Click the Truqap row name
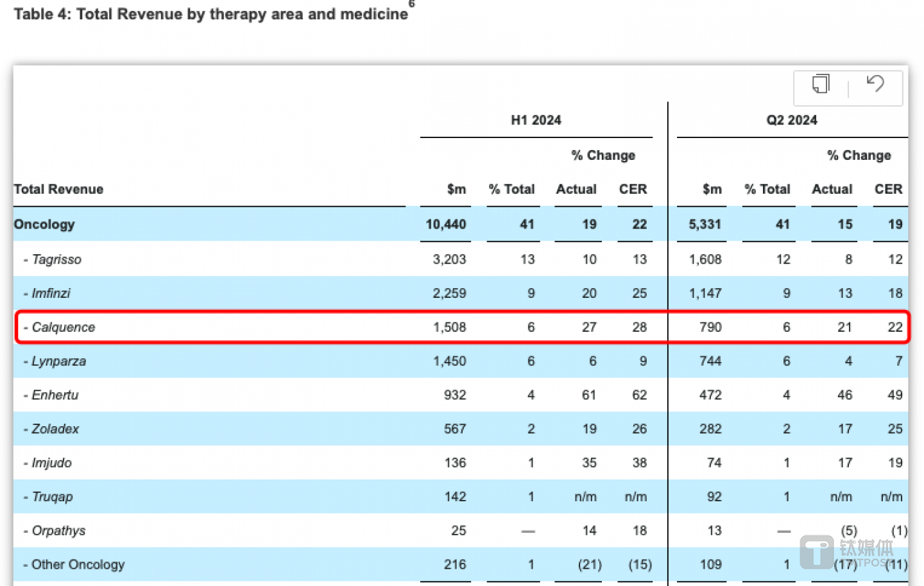The height and width of the screenshot is (586, 924). coord(52,497)
